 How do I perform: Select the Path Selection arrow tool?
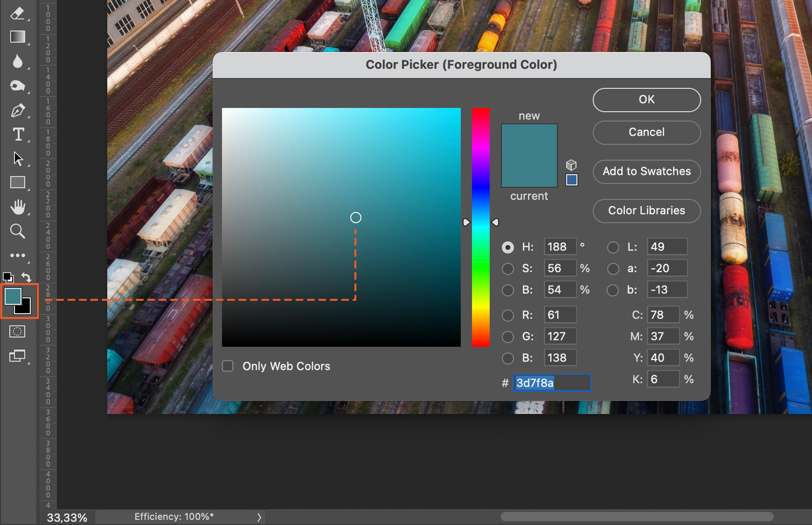(17, 159)
